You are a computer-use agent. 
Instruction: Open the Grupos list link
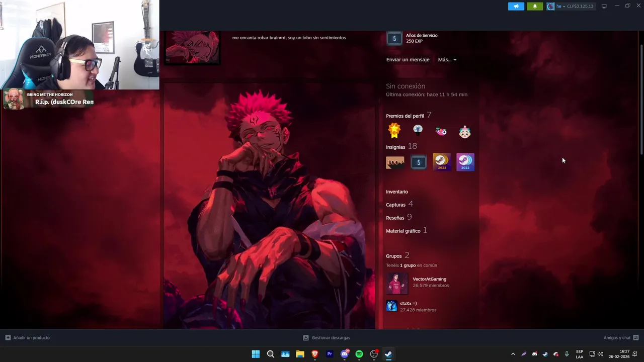coord(397,255)
